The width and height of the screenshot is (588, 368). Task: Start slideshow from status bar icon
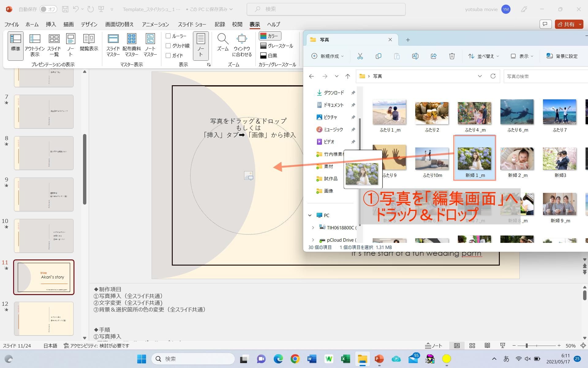[x=503, y=346]
